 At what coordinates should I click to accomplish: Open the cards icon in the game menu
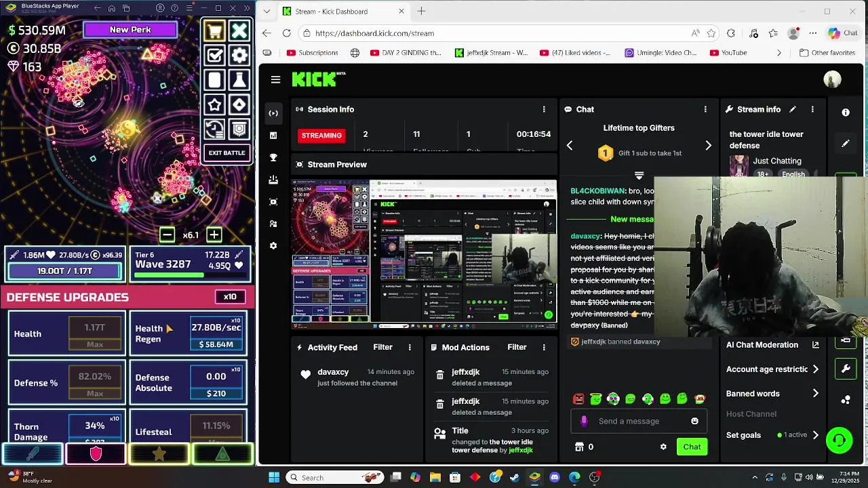pyautogui.click(x=215, y=80)
